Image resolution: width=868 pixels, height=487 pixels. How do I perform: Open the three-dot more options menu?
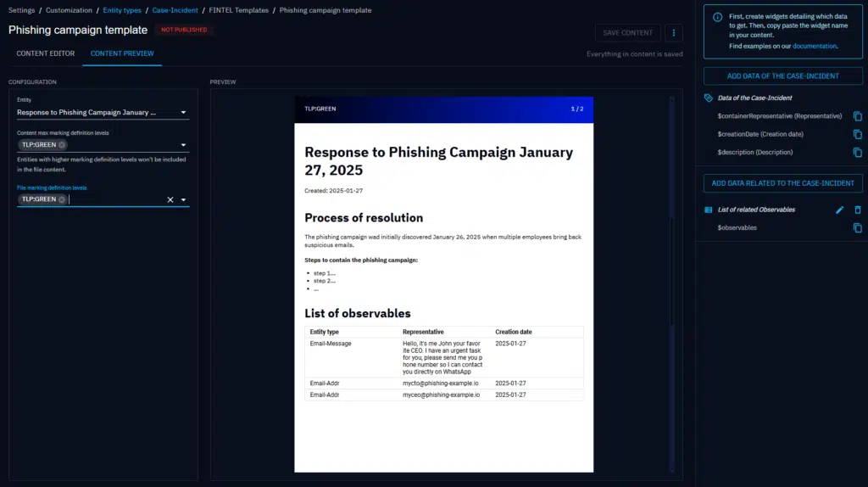click(674, 33)
